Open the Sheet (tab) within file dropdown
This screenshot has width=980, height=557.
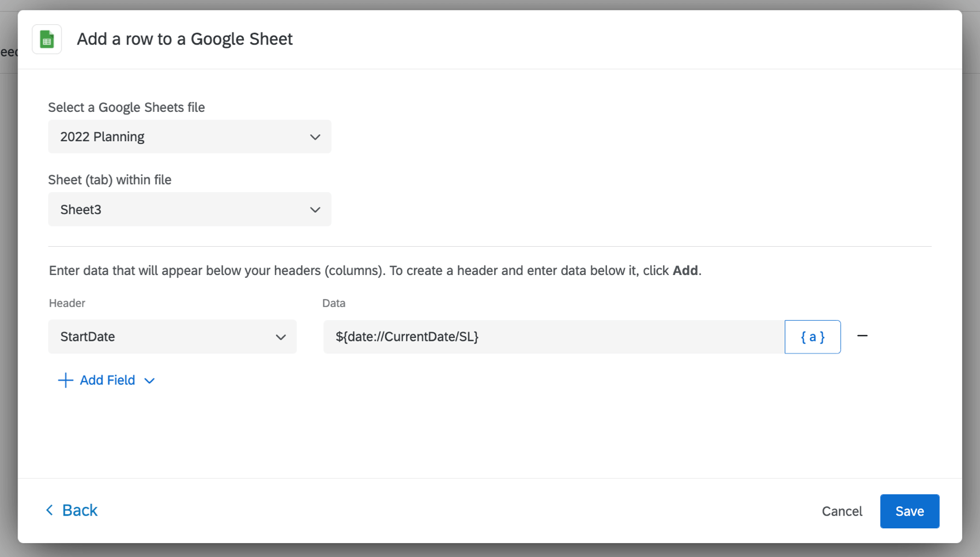pyautogui.click(x=190, y=209)
